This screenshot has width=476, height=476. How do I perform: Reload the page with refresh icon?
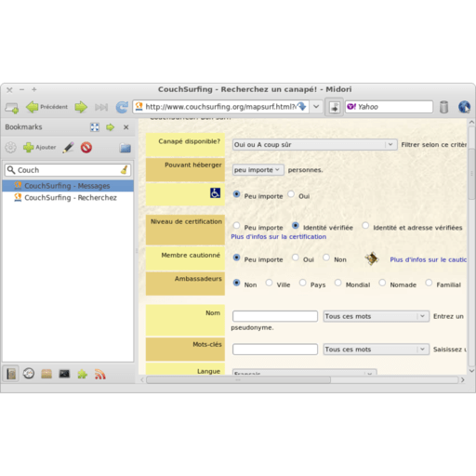(x=122, y=107)
